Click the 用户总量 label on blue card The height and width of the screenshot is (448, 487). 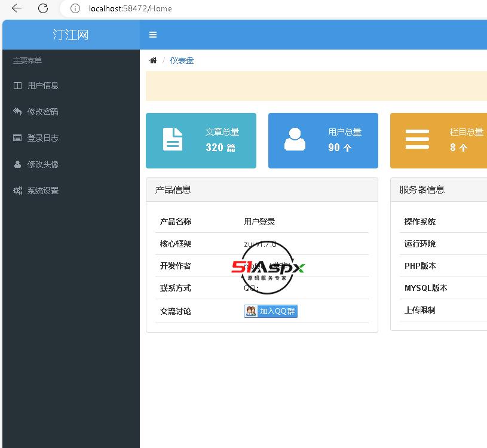tap(345, 132)
